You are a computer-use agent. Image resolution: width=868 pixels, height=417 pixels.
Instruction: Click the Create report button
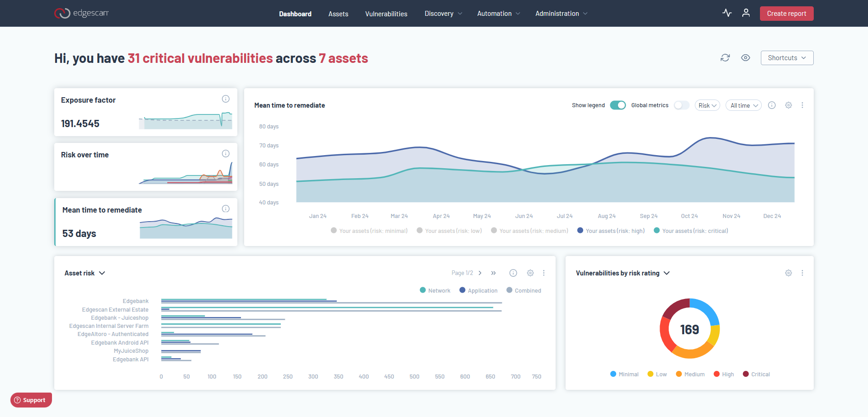coord(786,14)
